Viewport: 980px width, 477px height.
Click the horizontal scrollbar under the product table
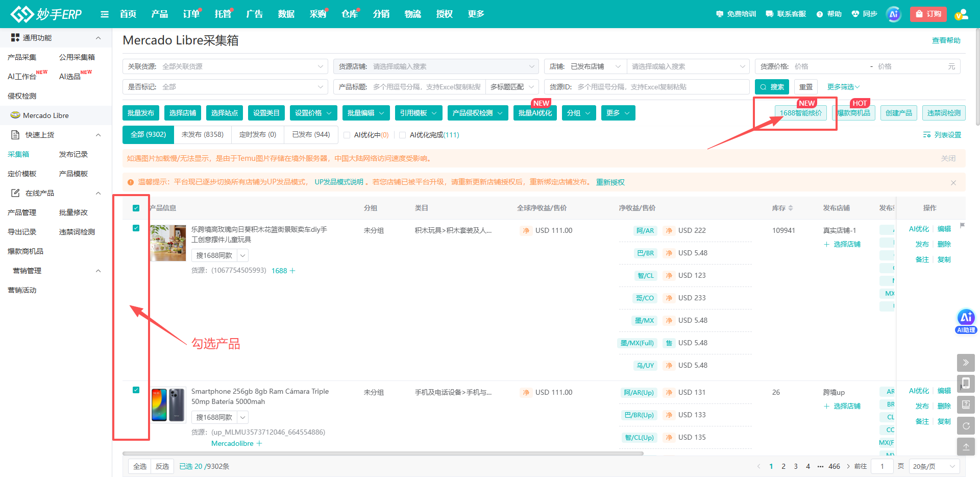[383, 453]
